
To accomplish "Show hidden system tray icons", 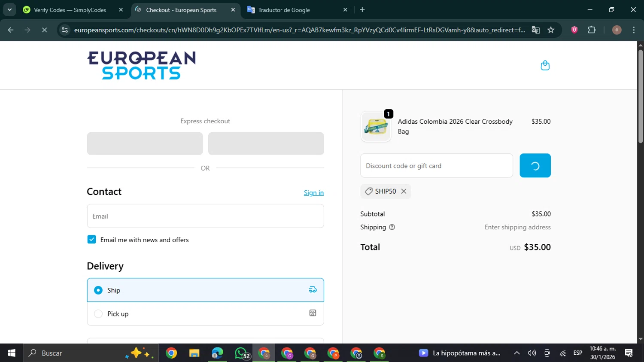I will (x=517, y=353).
